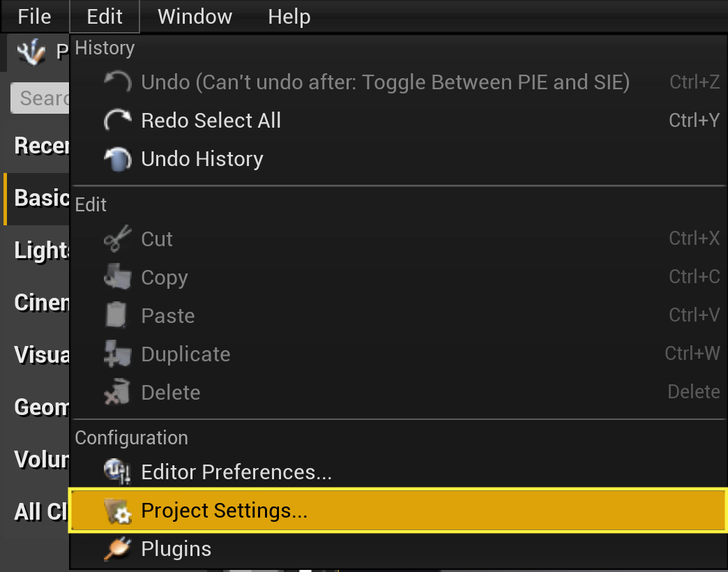Screen dimensions: 728x572
Task: Click the Editor Preferences icon
Action: tap(117, 472)
